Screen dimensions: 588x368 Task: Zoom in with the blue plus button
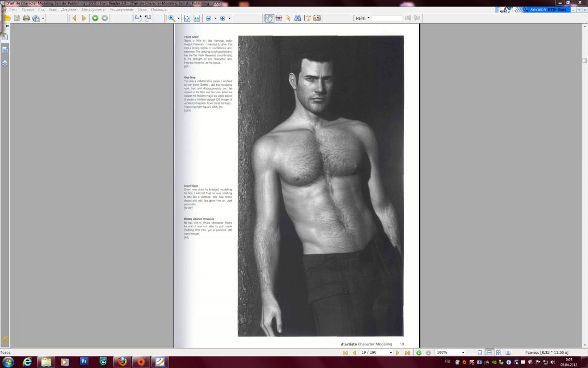[222, 19]
